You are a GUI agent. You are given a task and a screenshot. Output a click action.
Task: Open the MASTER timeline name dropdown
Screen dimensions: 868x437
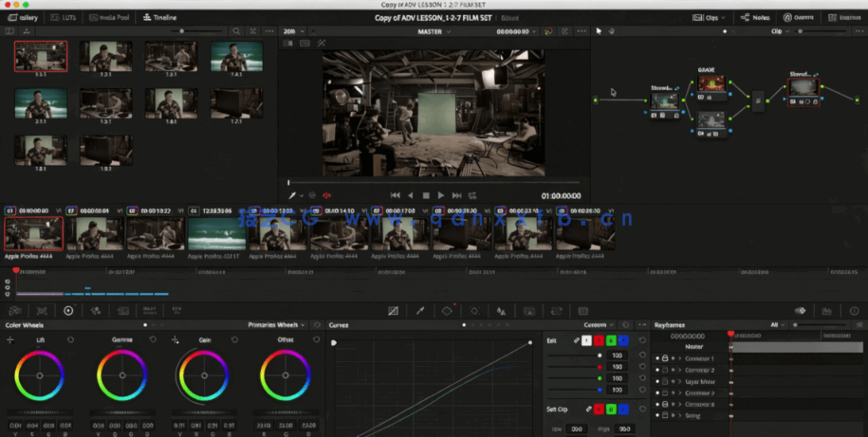pos(434,31)
